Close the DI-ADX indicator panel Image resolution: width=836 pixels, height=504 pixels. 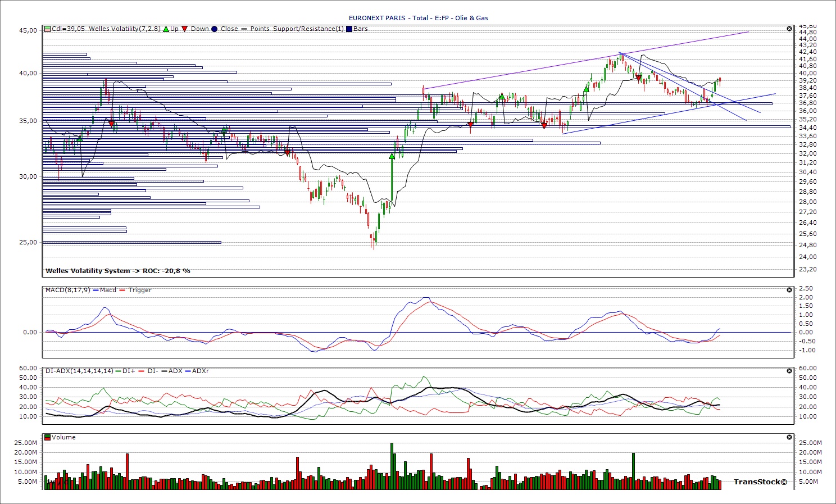789,371
